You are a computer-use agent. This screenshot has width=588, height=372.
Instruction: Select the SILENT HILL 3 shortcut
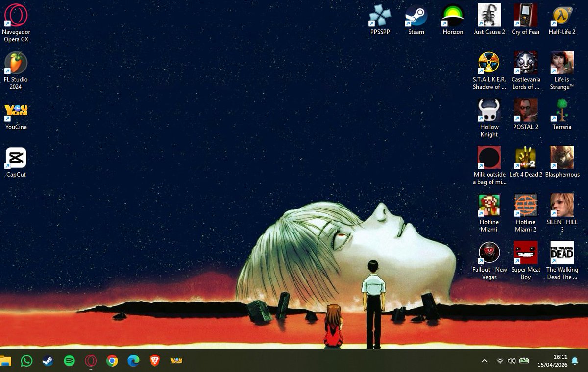click(x=562, y=213)
